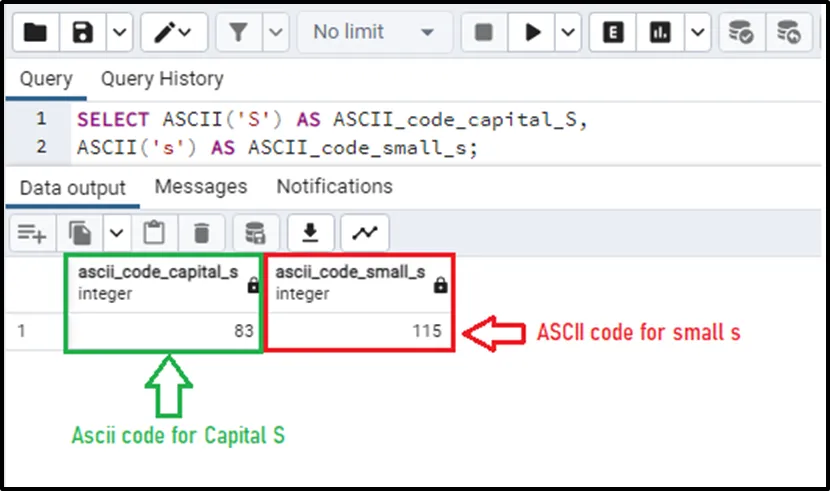This screenshot has width=830, height=491.
Task: Execute the query with the play button
Action: tap(532, 33)
